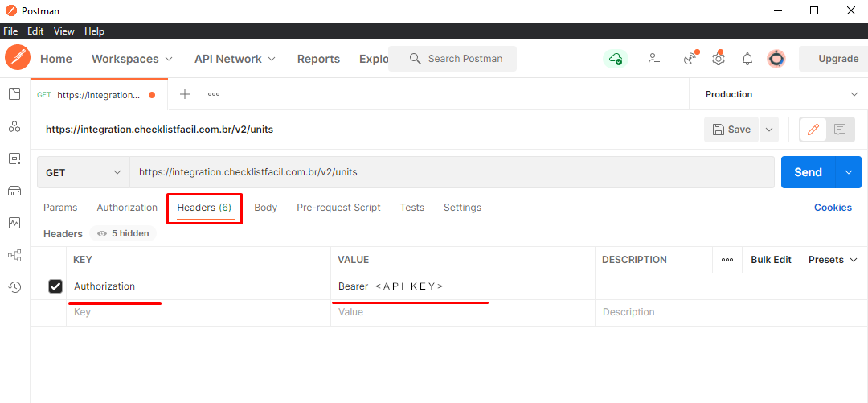Open the View menu
This screenshot has width=868, height=403.
(x=64, y=31)
